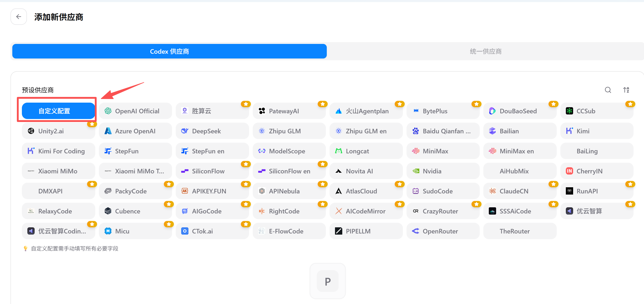
Task: Select the APINebula provider
Action: point(289,191)
